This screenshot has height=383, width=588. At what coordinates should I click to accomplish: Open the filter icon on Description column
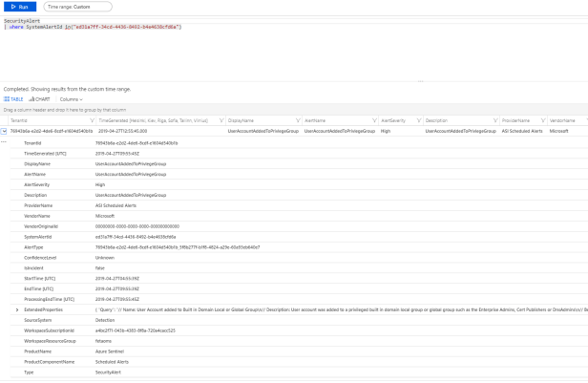[495, 120]
